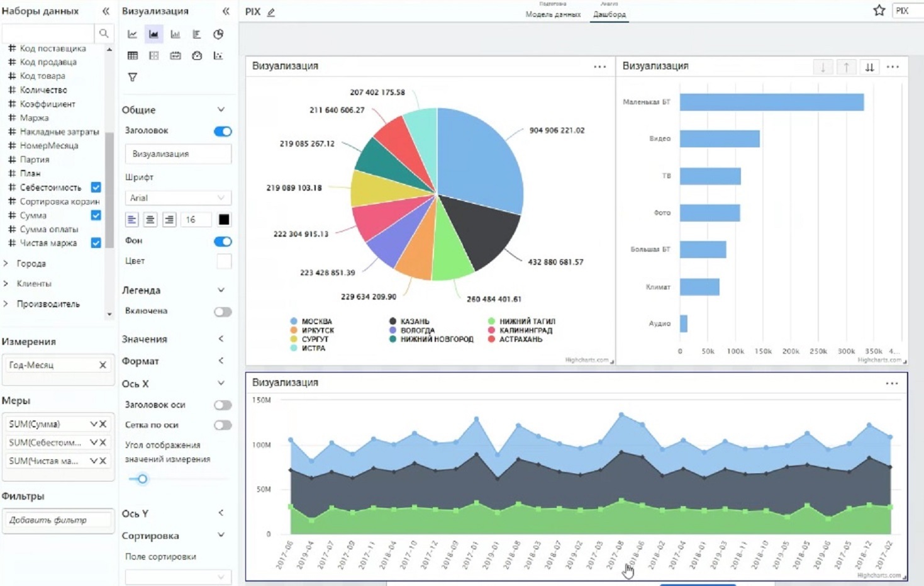Select the KPI card visualization type
The height and width of the screenshot is (586, 924).
click(175, 55)
